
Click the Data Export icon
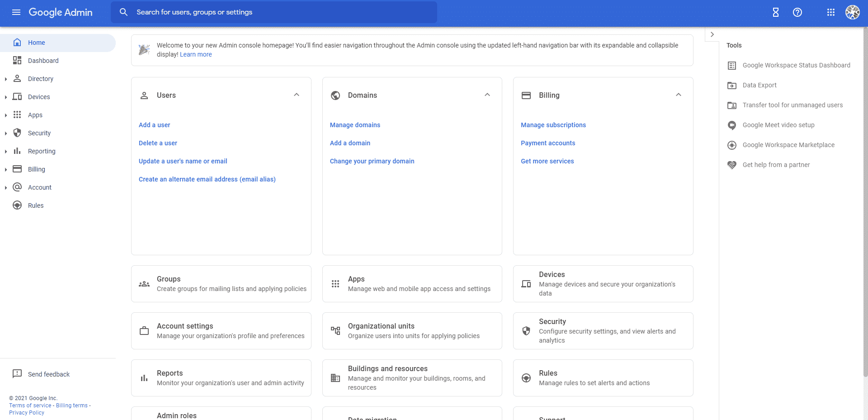coord(732,86)
